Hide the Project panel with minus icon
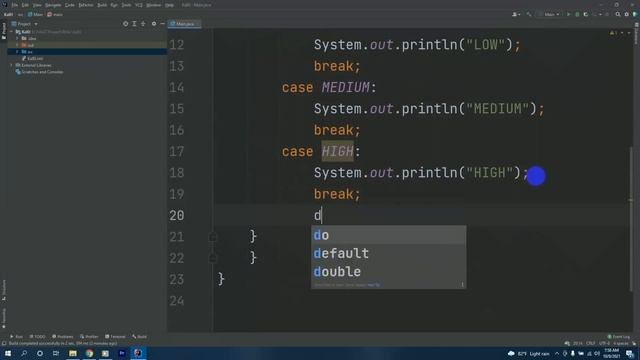The height and width of the screenshot is (360, 640). click(x=162, y=24)
